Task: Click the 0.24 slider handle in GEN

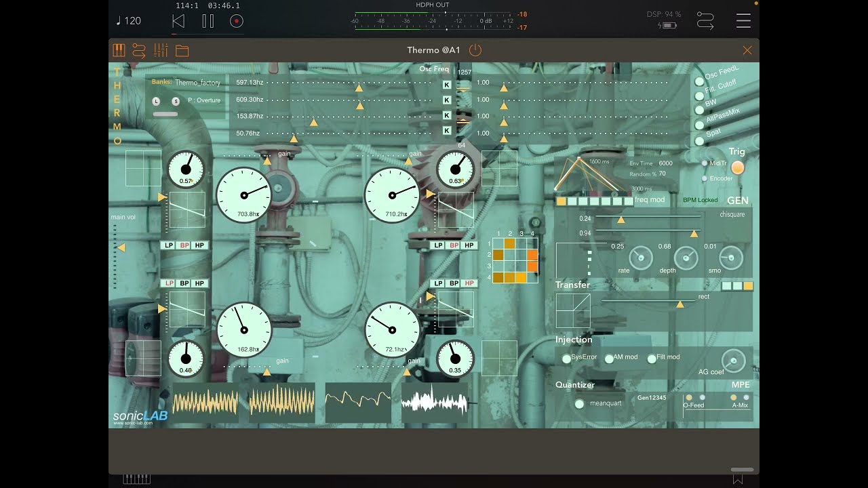Action: point(620,220)
